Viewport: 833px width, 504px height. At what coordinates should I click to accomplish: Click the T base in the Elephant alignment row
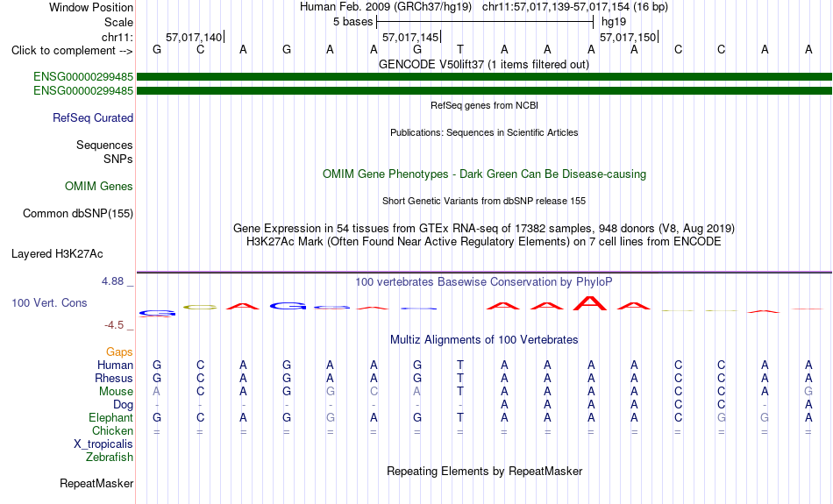460,418
